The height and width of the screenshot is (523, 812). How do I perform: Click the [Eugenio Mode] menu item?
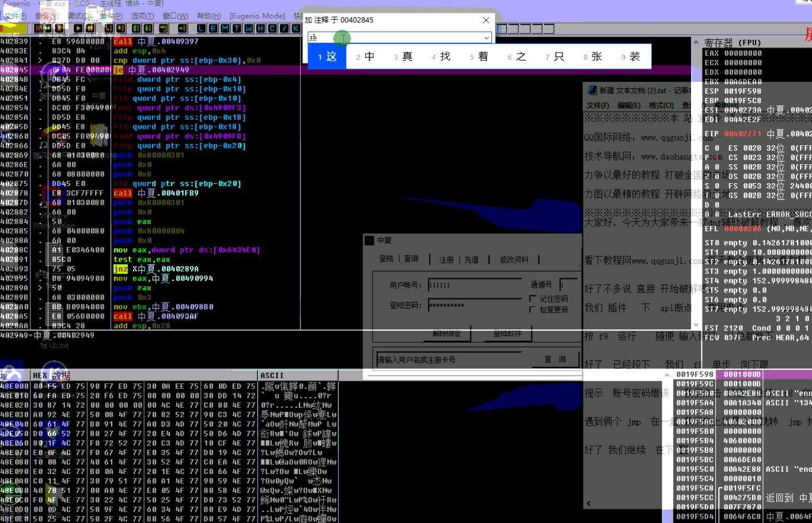point(257,16)
